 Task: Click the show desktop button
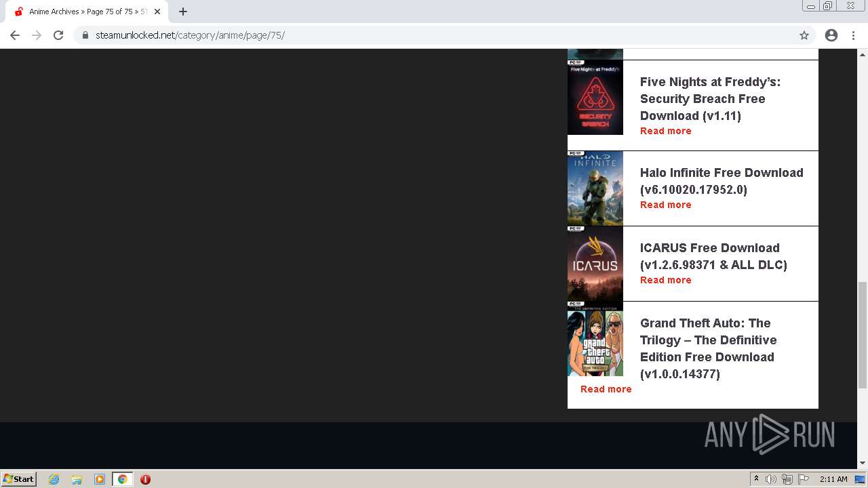(861, 479)
